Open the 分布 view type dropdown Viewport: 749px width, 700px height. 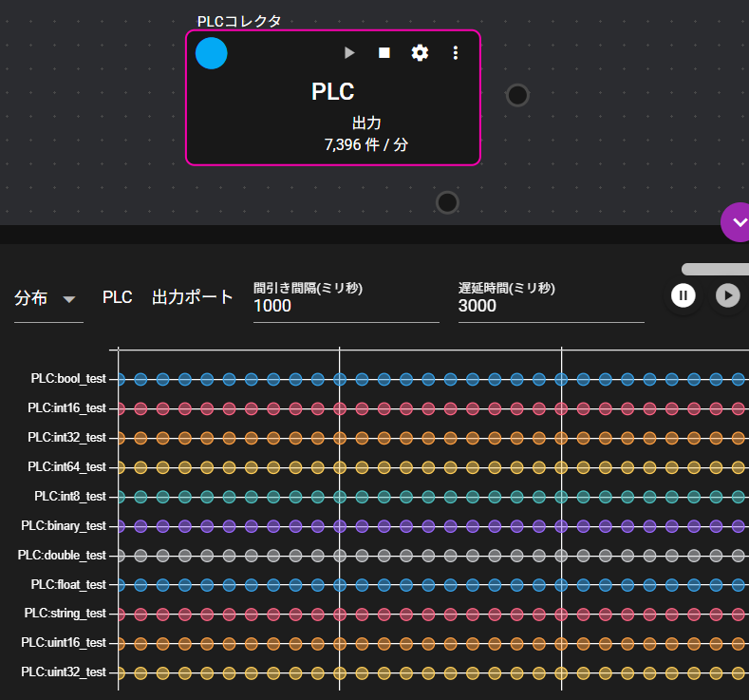click(x=47, y=298)
